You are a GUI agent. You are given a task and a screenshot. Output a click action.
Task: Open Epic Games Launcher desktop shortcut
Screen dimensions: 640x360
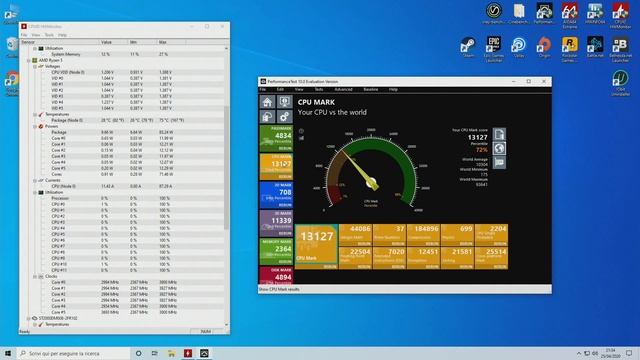(493, 49)
